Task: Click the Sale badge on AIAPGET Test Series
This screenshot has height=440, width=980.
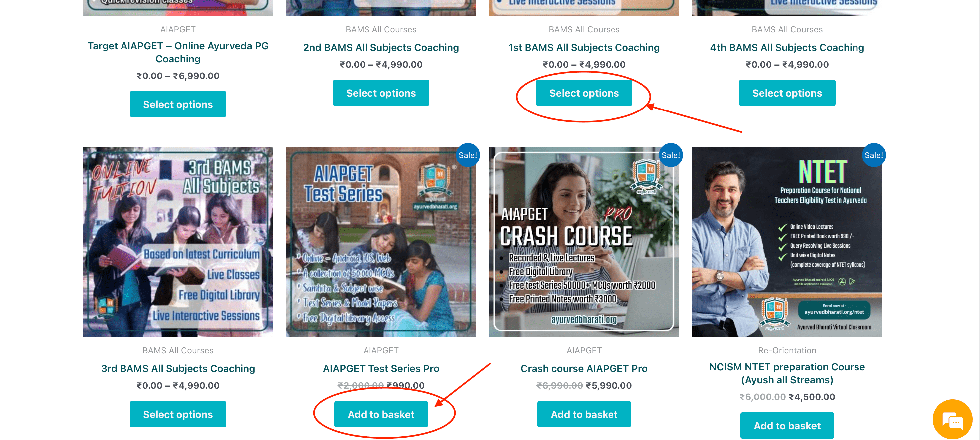Action: (x=468, y=155)
